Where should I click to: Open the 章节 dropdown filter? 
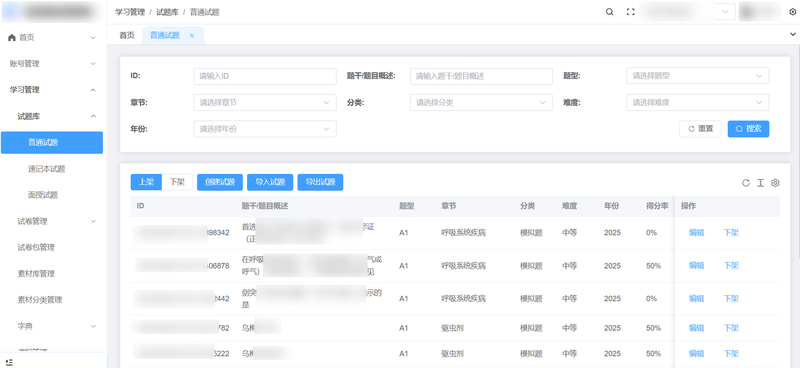265,103
